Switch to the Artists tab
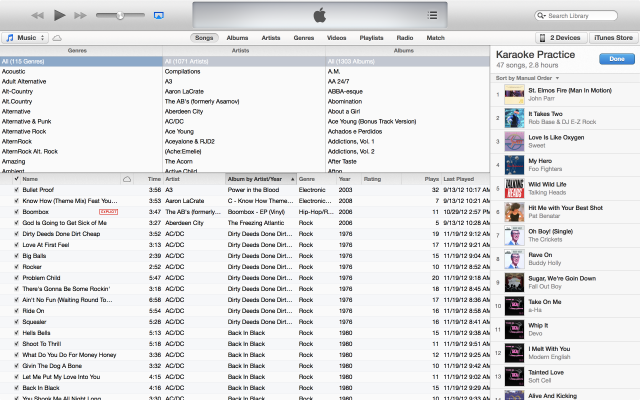This screenshot has height=400, width=640. click(271, 38)
